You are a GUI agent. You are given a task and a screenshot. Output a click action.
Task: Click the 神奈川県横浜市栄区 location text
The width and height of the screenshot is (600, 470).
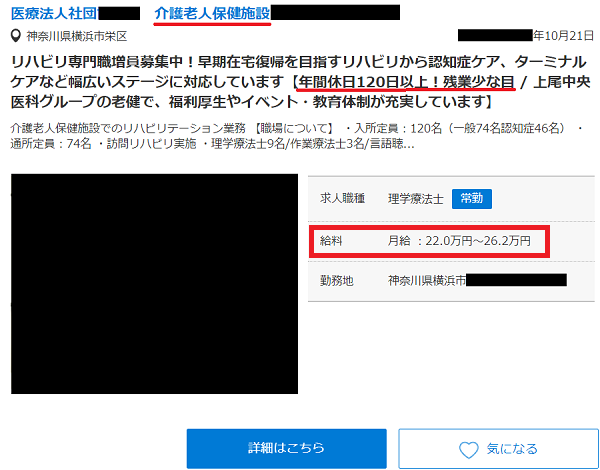tap(76, 36)
